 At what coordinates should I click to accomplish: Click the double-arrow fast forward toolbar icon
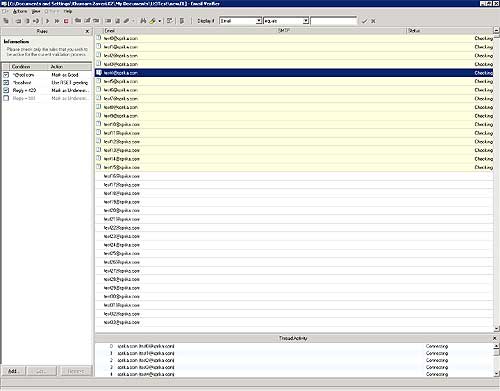57,21
